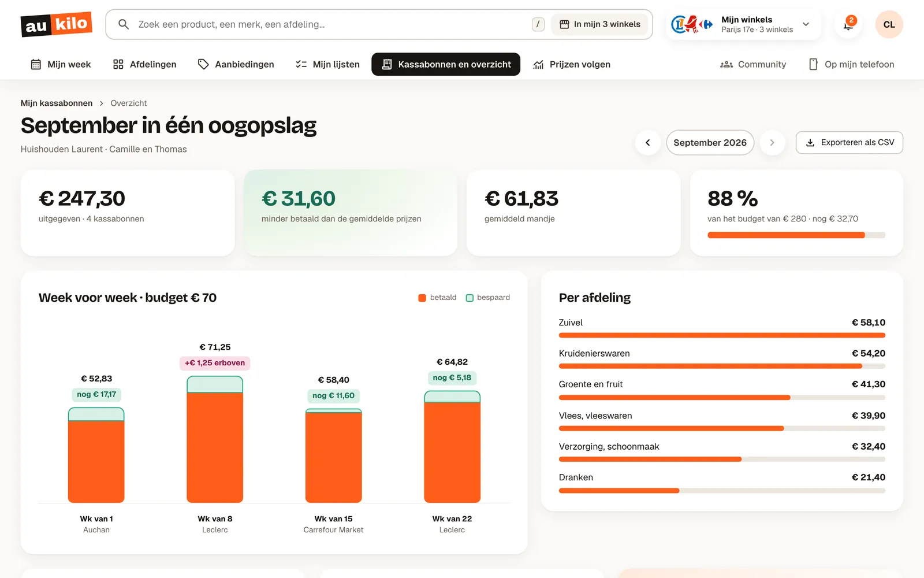The height and width of the screenshot is (578, 924).
Task: Open the Op mijn telefoon link
Action: [851, 64]
